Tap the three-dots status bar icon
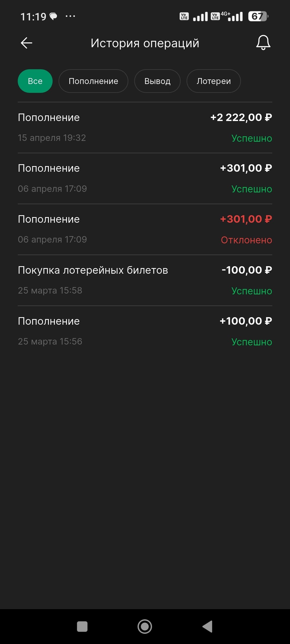 click(70, 16)
